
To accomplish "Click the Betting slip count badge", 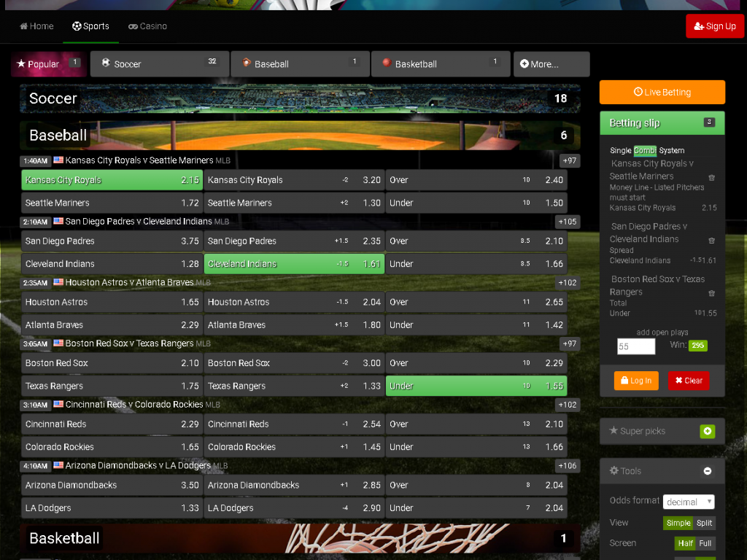I will pos(709,122).
